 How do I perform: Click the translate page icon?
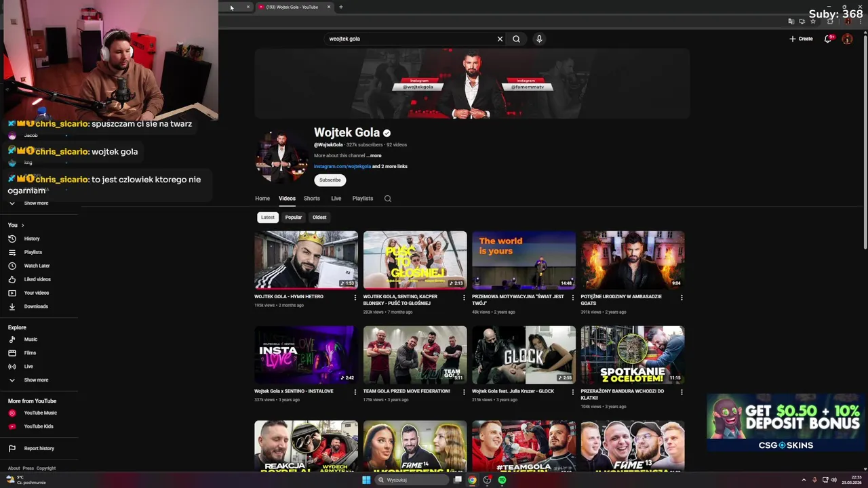[791, 21]
